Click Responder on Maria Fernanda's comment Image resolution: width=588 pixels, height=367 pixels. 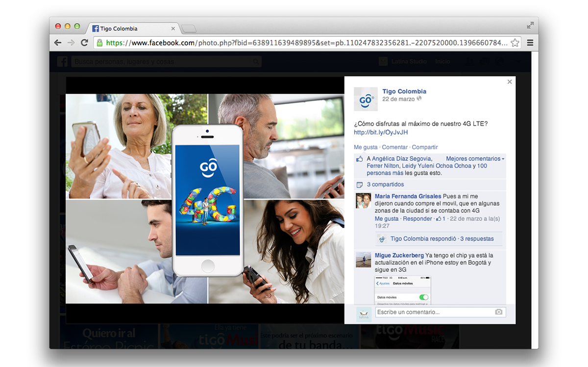coord(417,219)
